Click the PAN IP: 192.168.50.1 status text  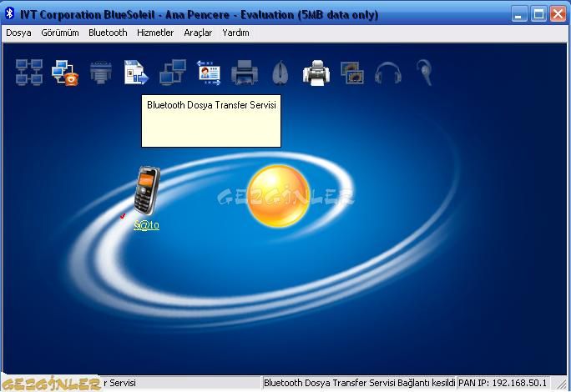point(503,383)
